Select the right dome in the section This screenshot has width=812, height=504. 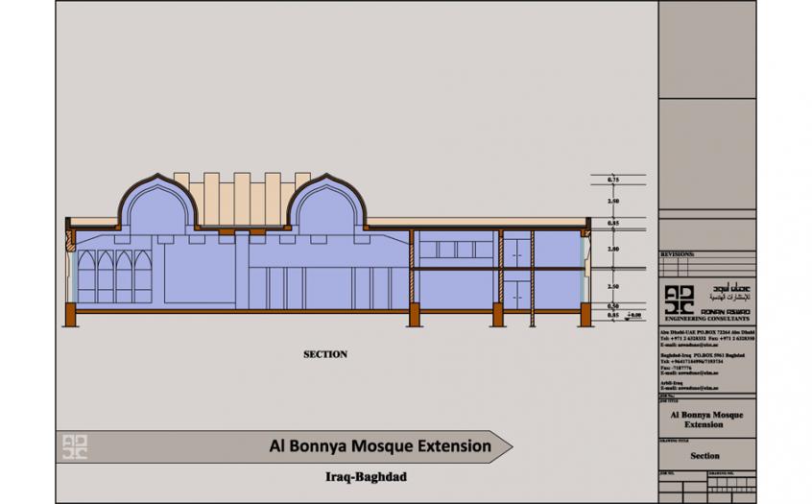[326, 204]
